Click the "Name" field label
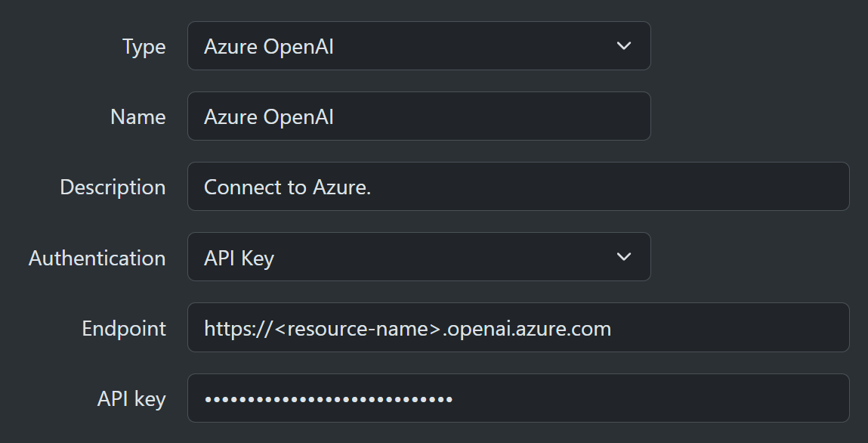 137,117
